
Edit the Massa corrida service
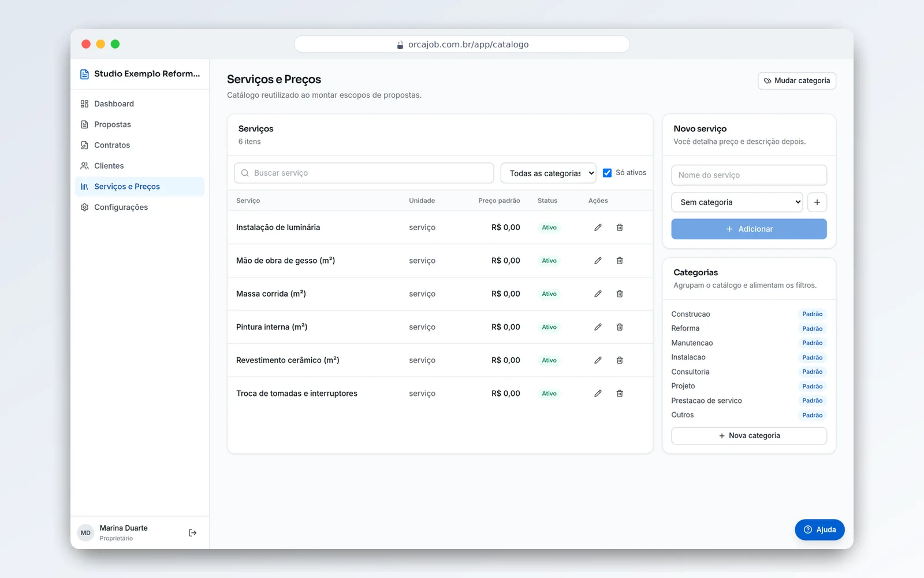(x=598, y=294)
